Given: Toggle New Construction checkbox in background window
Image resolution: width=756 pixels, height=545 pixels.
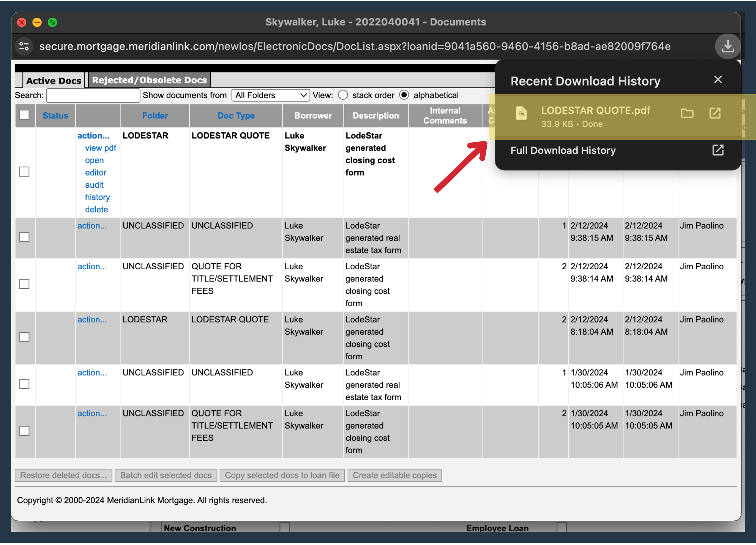Looking at the screenshot, I should coord(284,527).
